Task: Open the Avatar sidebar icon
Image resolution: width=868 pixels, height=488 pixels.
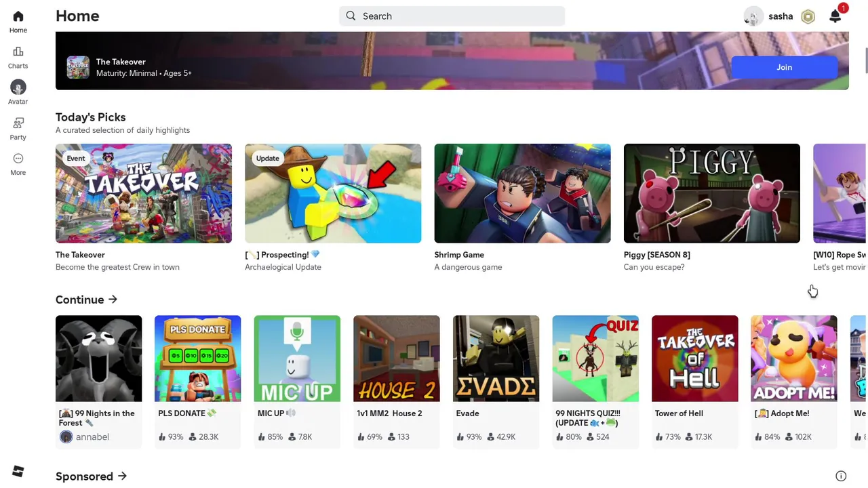Action: coord(18,87)
